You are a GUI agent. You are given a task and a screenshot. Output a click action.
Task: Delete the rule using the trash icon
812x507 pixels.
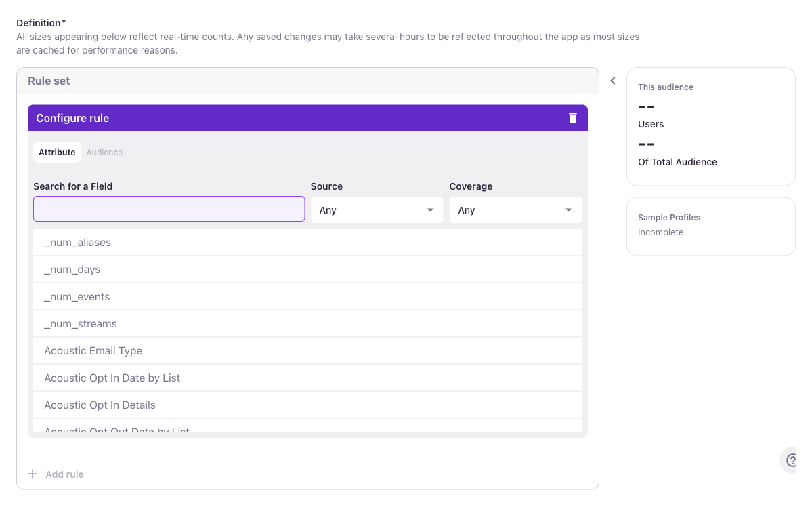[573, 117]
